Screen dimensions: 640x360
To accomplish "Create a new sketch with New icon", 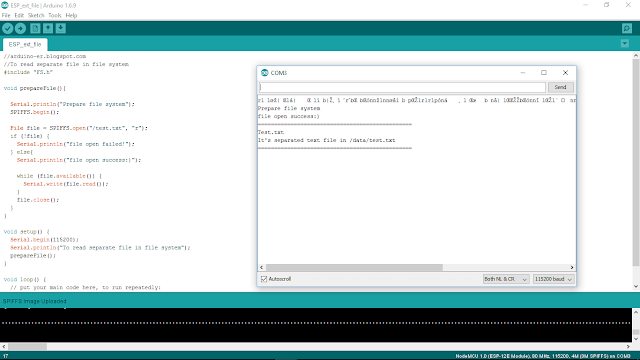I will pyautogui.click(x=35, y=28).
